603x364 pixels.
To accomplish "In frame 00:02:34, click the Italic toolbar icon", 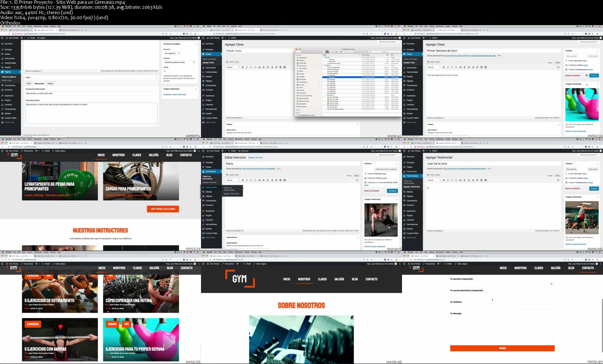I will click(x=448, y=67).
